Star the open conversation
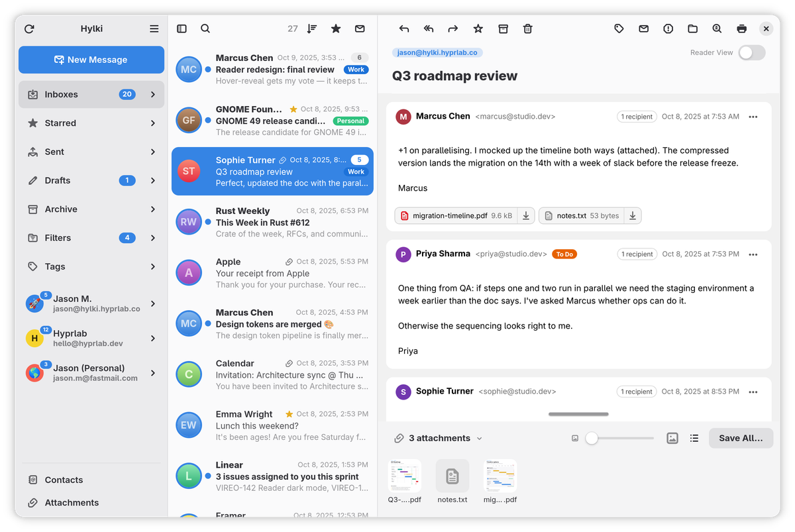This screenshot has height=532, width=795. [x=478, y=28]
